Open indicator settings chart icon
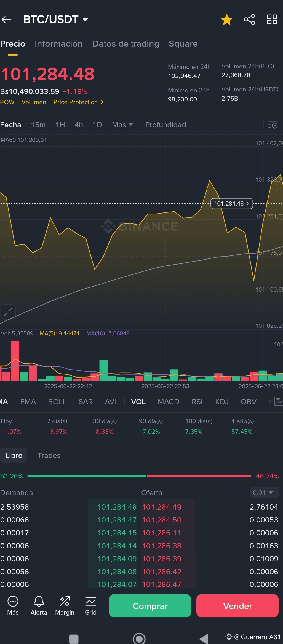This screenshot has width=283, height=644. click(x=278, y=402)
